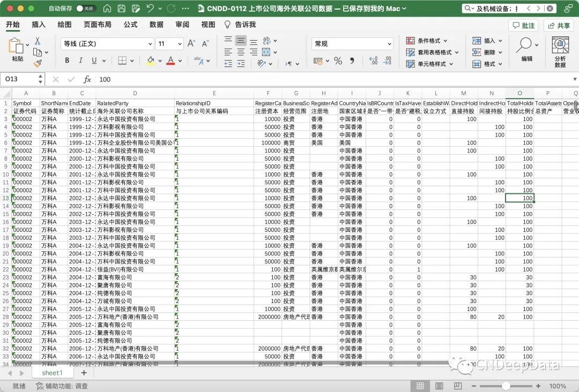Select the sheet1 tab
Image resolution: width=579 pixels, height=392 pixels.
(52, 373)
